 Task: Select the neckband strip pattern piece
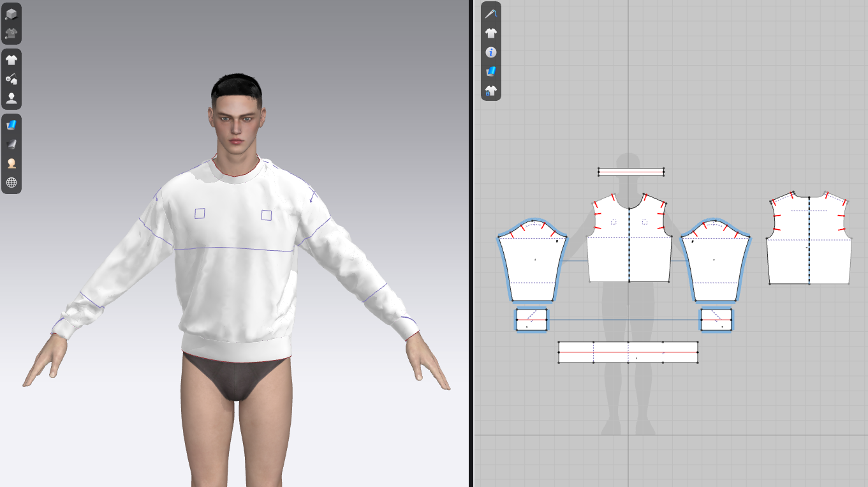[x=631, y=172]
